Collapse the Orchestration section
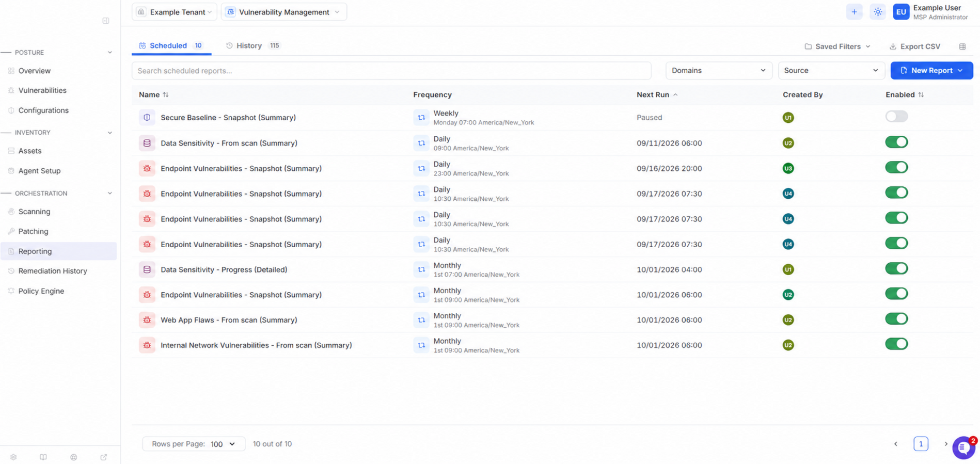This screenshot has width=980, height=464. pyautogui.click(x=109, y=194)
